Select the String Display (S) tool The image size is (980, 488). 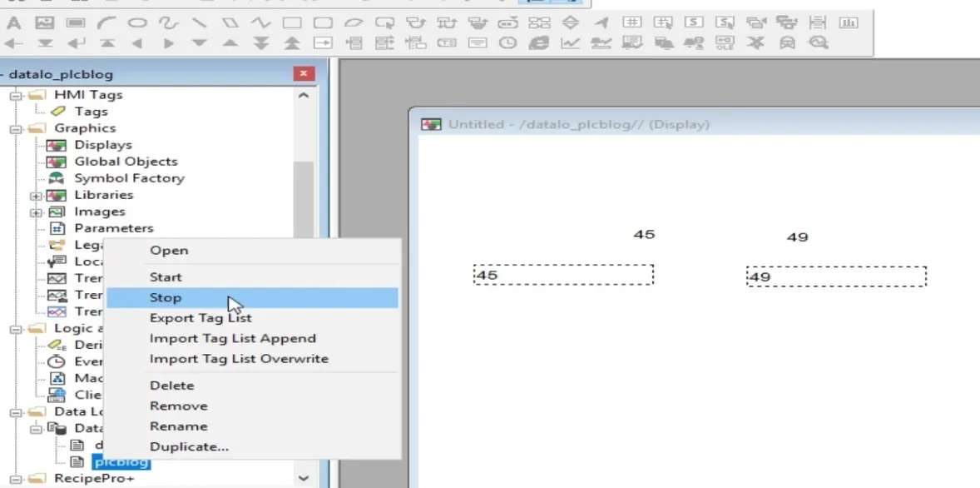(x=694, y=22)
